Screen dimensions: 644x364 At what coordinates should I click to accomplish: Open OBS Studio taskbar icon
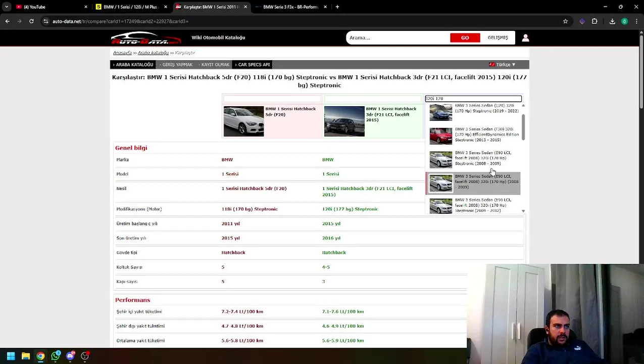(x=85, y=356)
